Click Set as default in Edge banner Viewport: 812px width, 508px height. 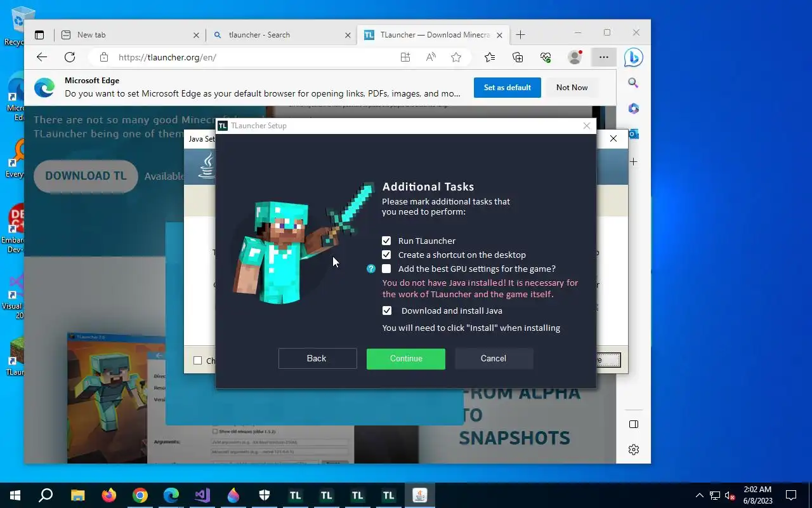pyautogui.click(x=507, y=88)
